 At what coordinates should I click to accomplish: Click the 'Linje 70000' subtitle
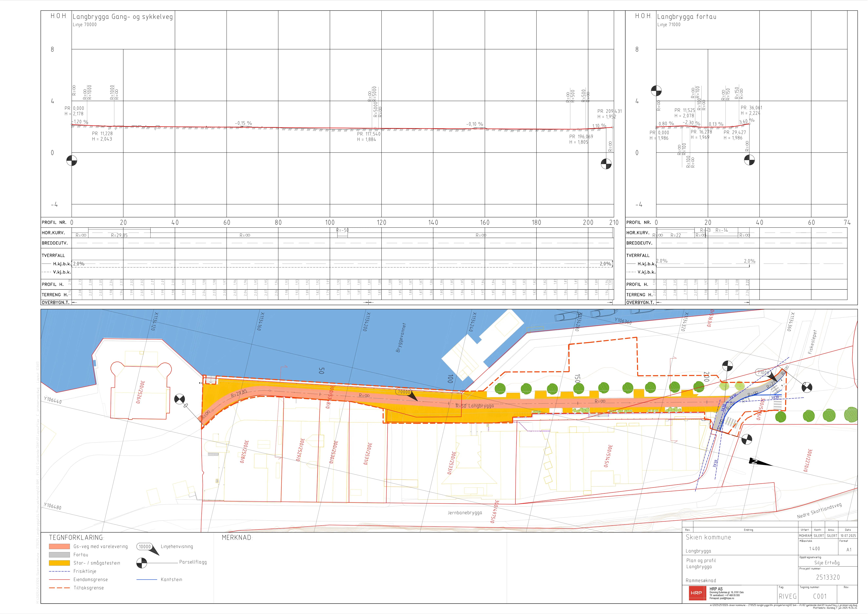pyautogui.click(x=85, y=25)
